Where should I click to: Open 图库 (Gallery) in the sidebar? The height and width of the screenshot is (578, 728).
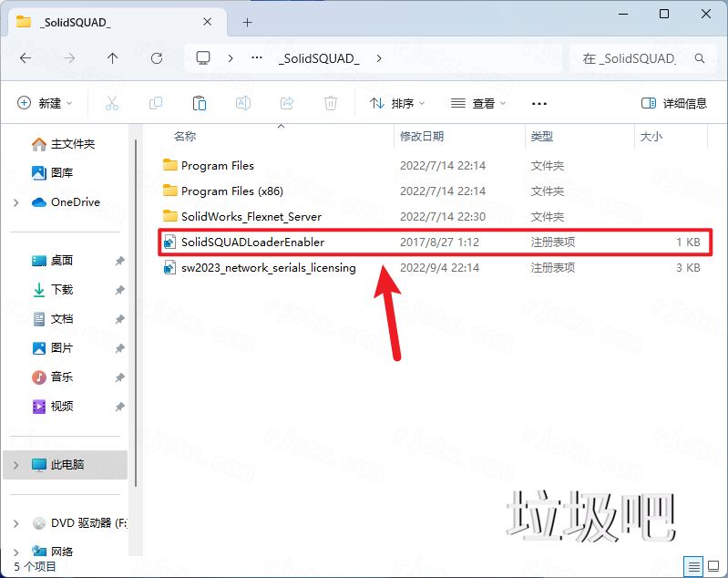pos(53,173)
